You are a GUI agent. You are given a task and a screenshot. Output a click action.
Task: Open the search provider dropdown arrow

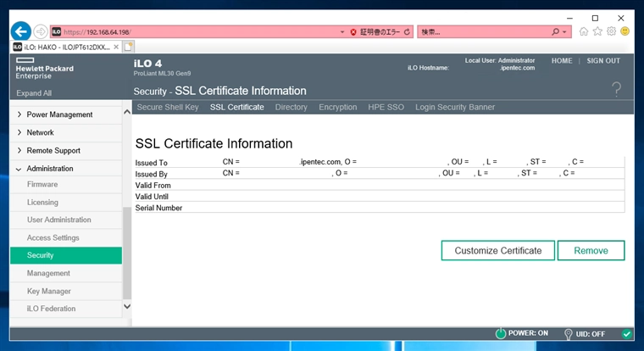(564, 32)
